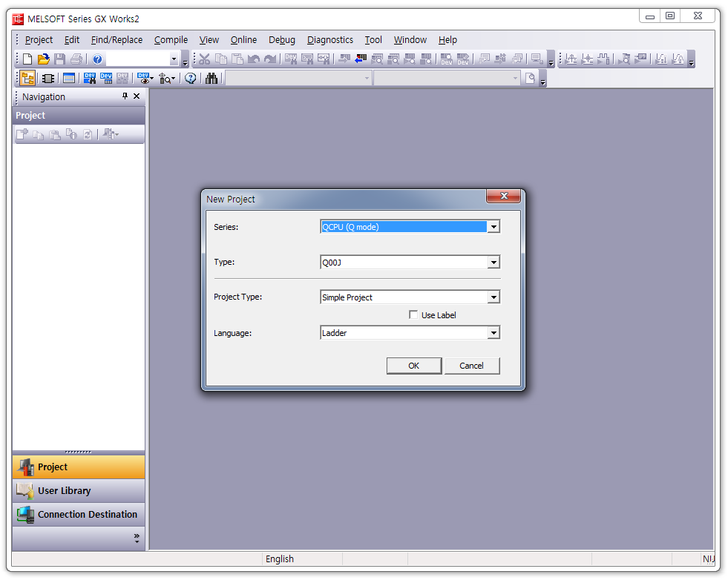Enable the Use Label checkbox
This screenshot has width=728, height=580.
[x=413, y=314]
